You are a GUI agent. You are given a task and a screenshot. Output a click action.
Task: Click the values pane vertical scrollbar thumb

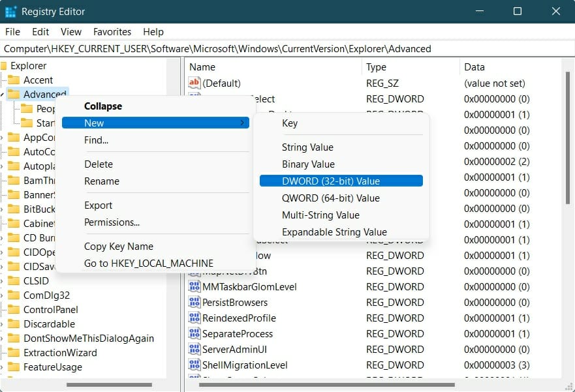pyautogui.click(x=568, y=138)
